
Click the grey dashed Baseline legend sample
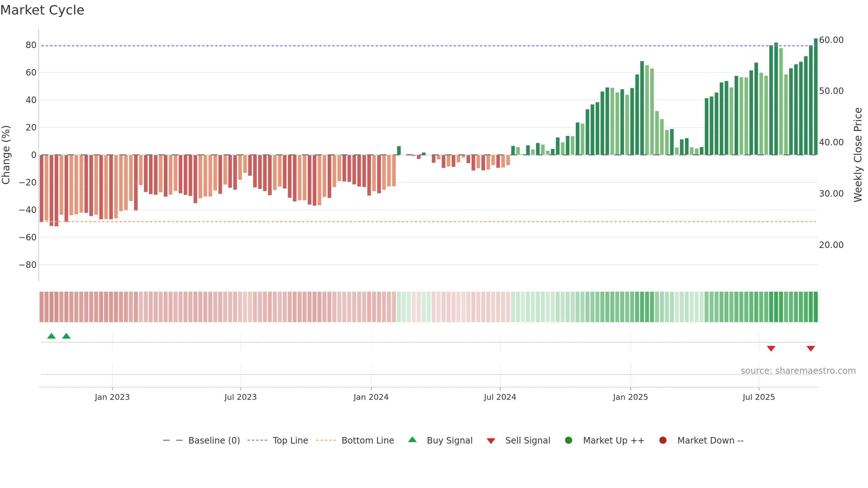pyautogui.click(x=173, y=440)
